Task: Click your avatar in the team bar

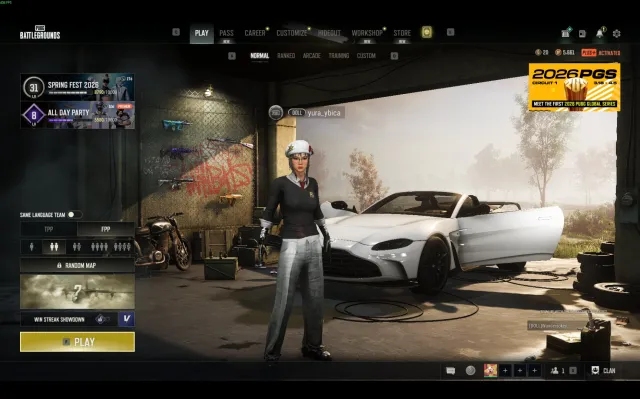Action: coord(490,370)
